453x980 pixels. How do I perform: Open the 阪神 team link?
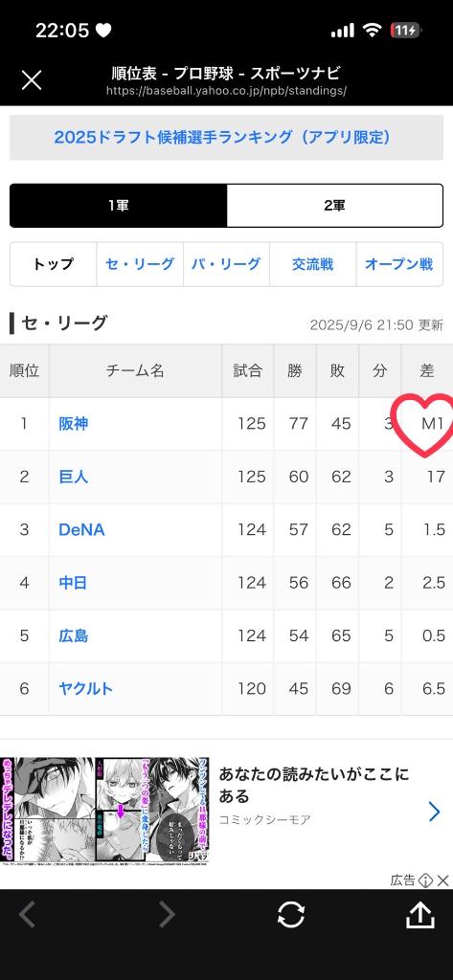(x=73, y=424)
